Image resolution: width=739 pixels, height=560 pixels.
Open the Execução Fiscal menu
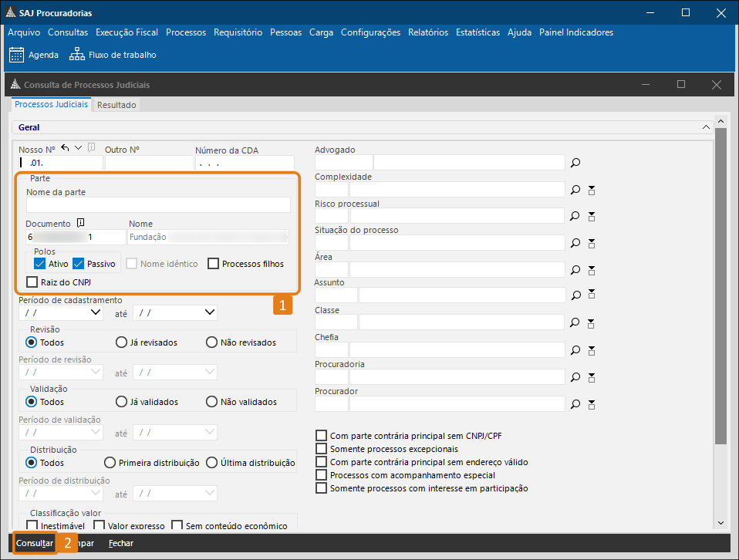[x=127, y=32]
